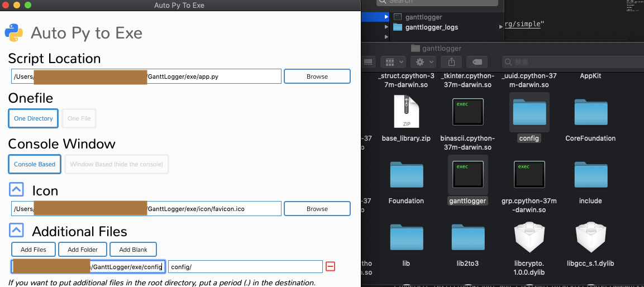
Task: Click the Tags icon in Finder toolbar
Action: [x=477, y=62]
